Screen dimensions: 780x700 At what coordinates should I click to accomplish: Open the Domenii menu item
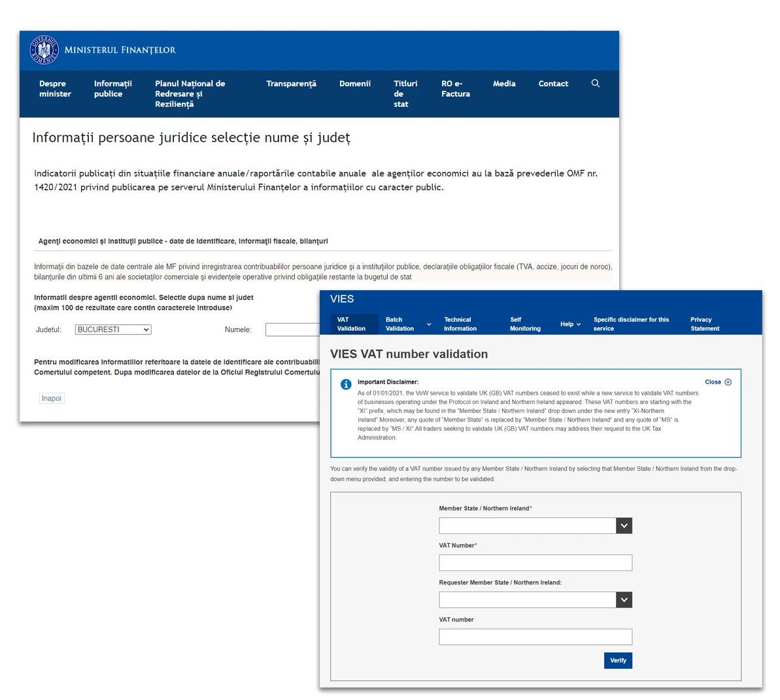(x=354, y=84)
